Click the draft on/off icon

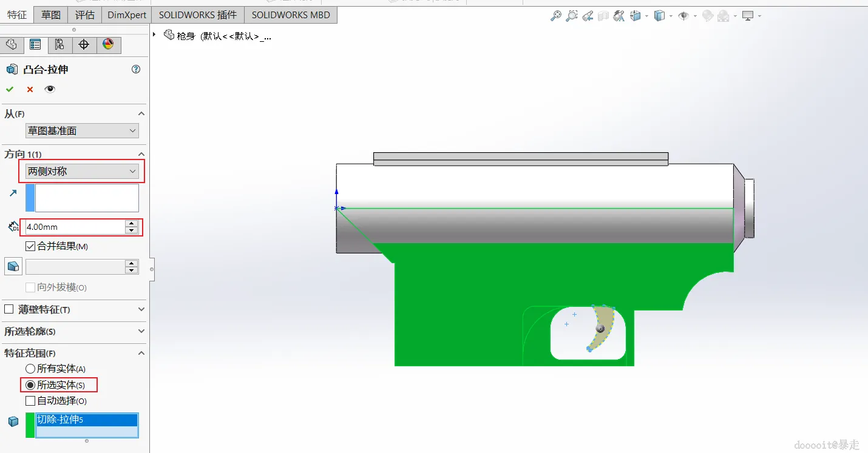pyautogui.click(x=13, y=266)
